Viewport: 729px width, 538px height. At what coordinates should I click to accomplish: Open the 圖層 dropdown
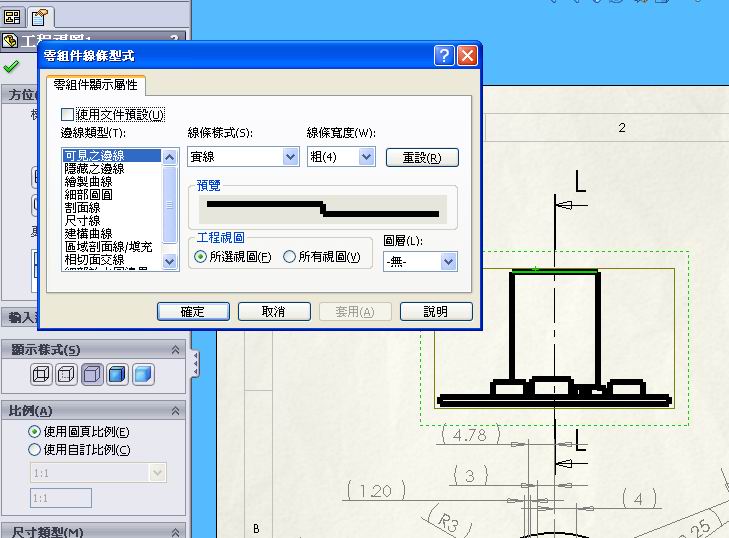click(x=449, y=262)
